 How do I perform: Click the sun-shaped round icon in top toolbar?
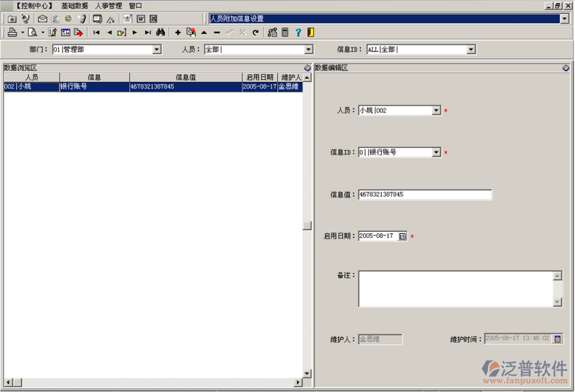coord(68,19)
